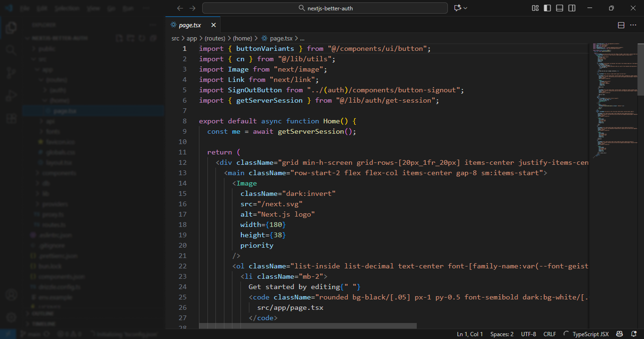Click the nextjs-better-auth command center search box

pyautogui.click(x=325, y=8)
